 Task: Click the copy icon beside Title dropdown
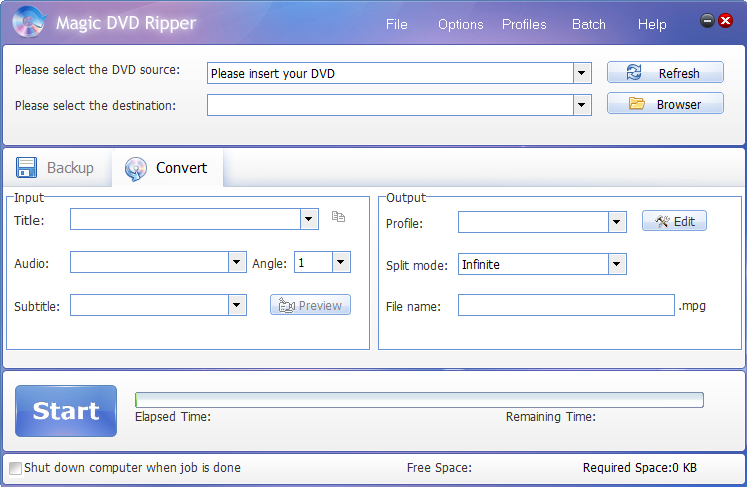(x=338, y=217)
